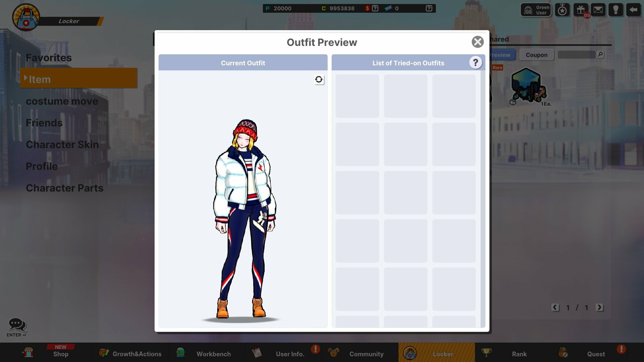Open the achievements medal icon

(562, 10)
